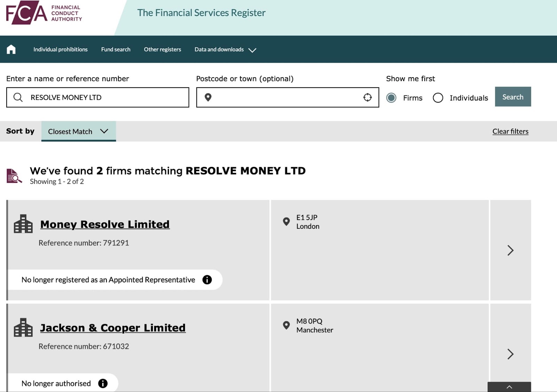This screenshot has height=392, width=557.
Task: Click the E1 5JP London address
Action: 308,222
